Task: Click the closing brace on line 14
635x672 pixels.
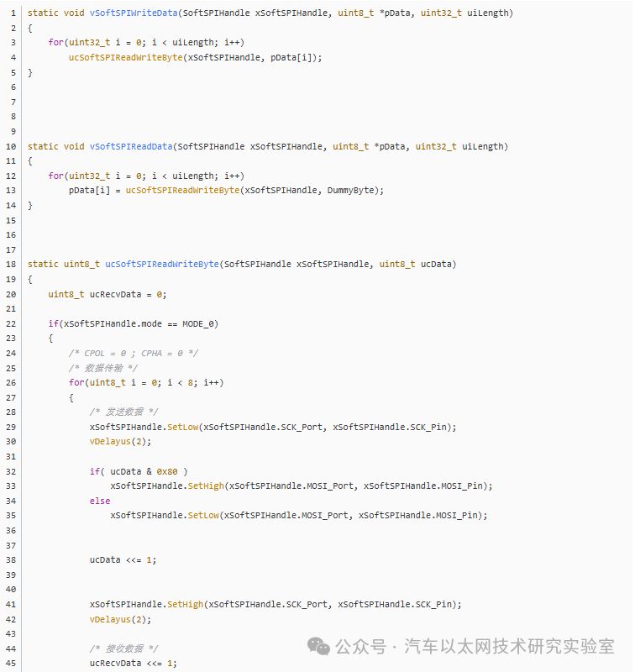Action: (x=30, y=205)
